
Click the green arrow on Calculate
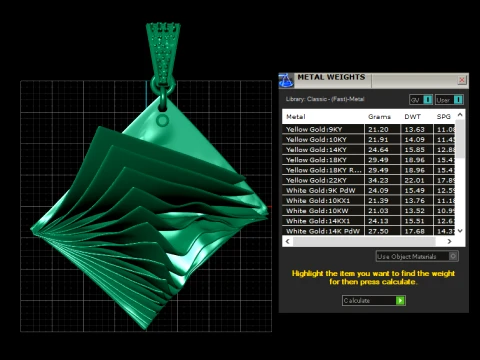[x=400, y=300]
